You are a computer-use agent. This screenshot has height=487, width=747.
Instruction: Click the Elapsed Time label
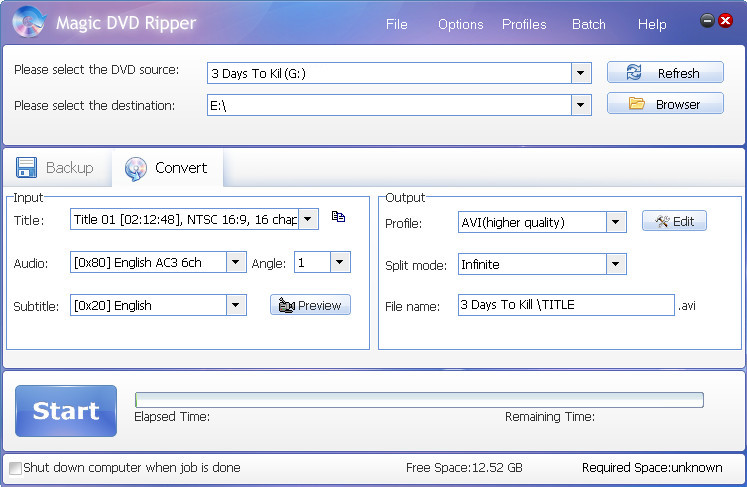pyautogui.click(x=172, y=417)
